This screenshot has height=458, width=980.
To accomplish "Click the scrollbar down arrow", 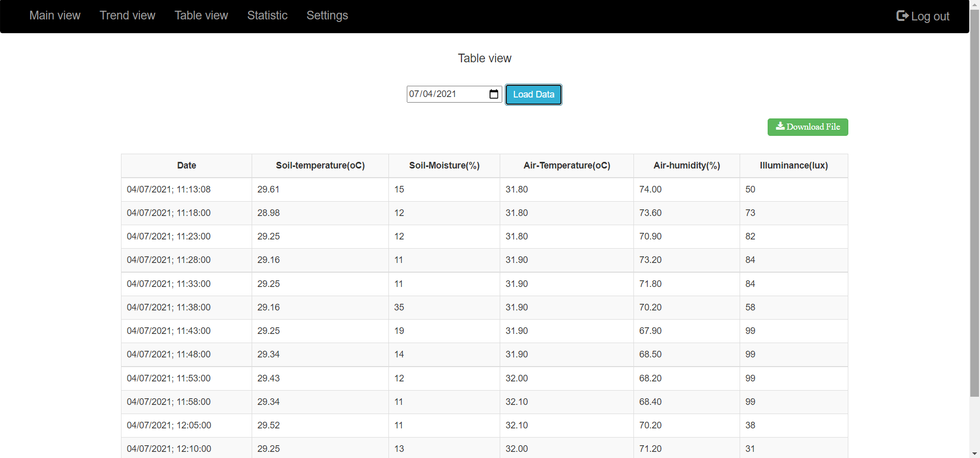I will 974,453.
